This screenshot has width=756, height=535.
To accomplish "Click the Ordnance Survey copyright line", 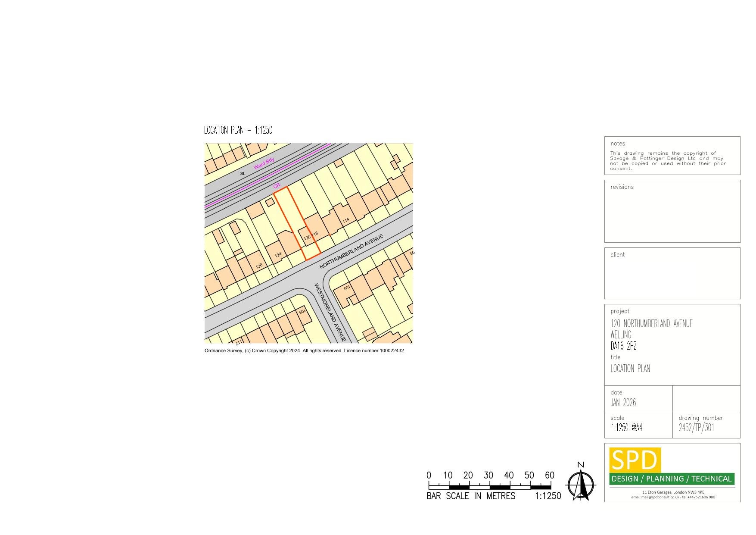I will [x=304, y=351].
